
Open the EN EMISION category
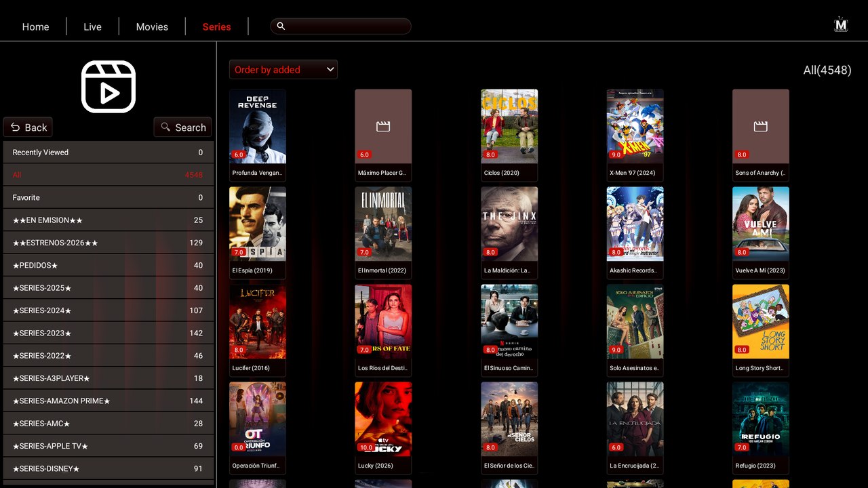(108, 220)
